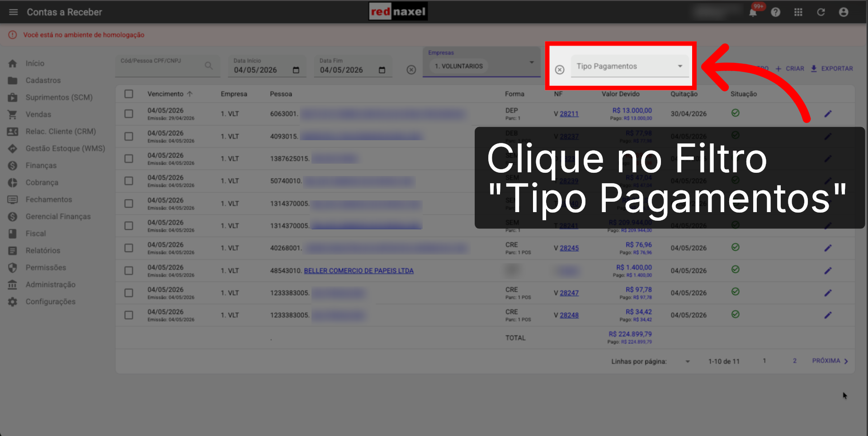Check the row with NF 28247
The image size is (868, 436).
click(x=129, y=293)
